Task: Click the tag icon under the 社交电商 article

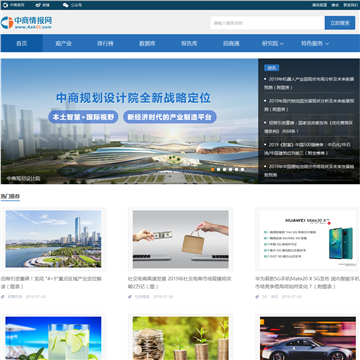Action: pos(130,297)
